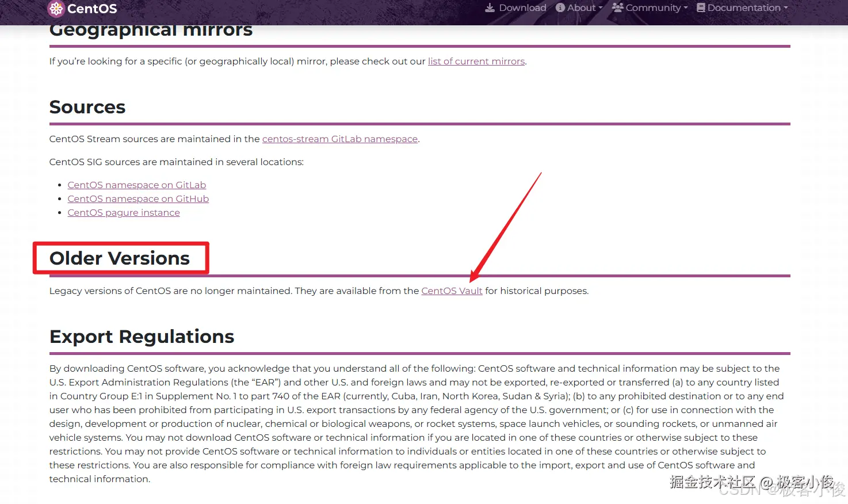Expand the About dropdown menu
This screenshot has width=848, height=504.
click(579, 7)
